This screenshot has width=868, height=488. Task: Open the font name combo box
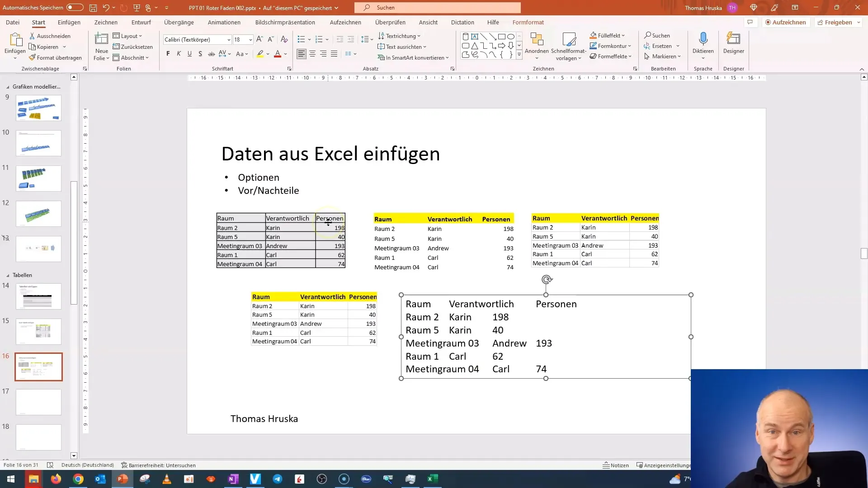(x=197, y=39)
